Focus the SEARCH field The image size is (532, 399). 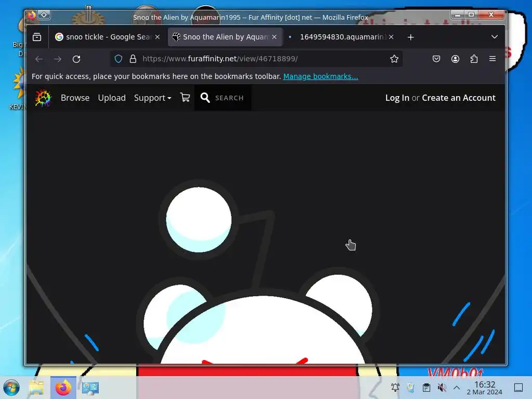pos(229,98)
